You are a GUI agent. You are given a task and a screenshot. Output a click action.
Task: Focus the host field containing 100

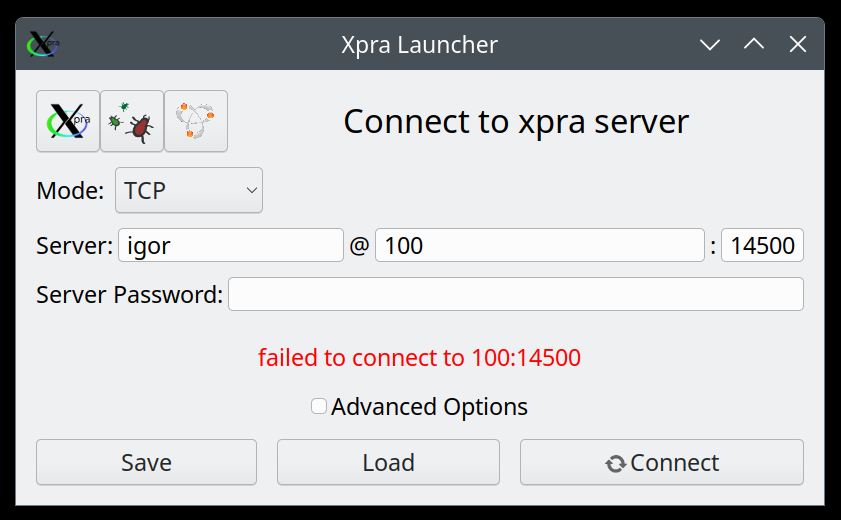(540, 246)
